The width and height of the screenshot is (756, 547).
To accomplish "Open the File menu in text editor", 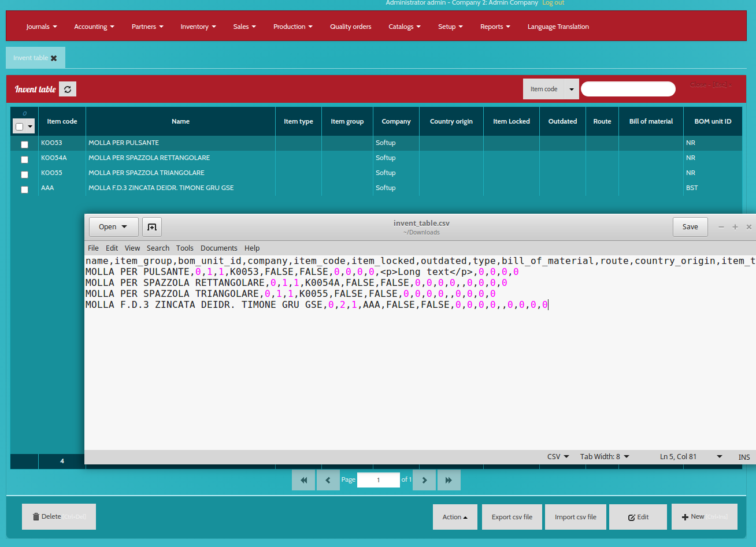I will pyautogui.click(x=93, y=248).
